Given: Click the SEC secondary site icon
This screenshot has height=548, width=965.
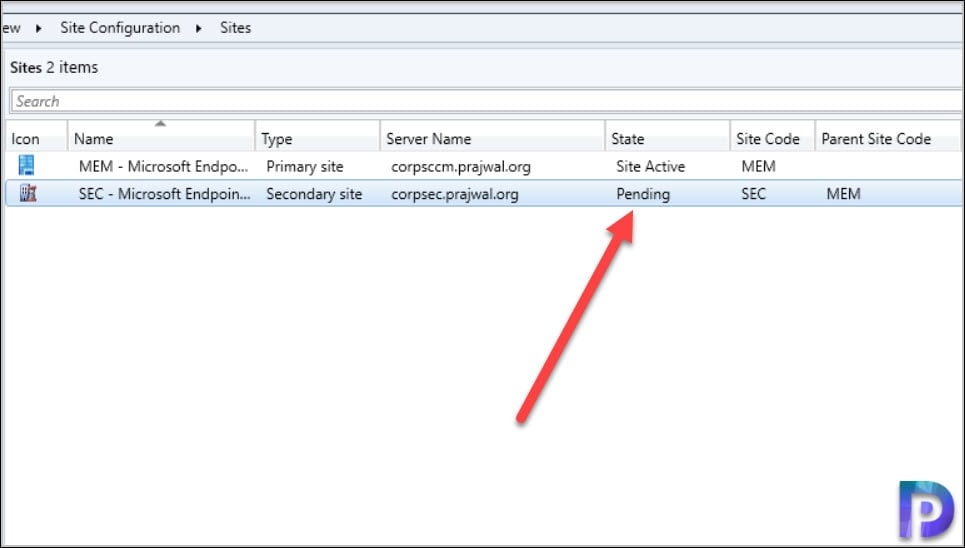Looking at the screenshot, I should coord(28,193).
